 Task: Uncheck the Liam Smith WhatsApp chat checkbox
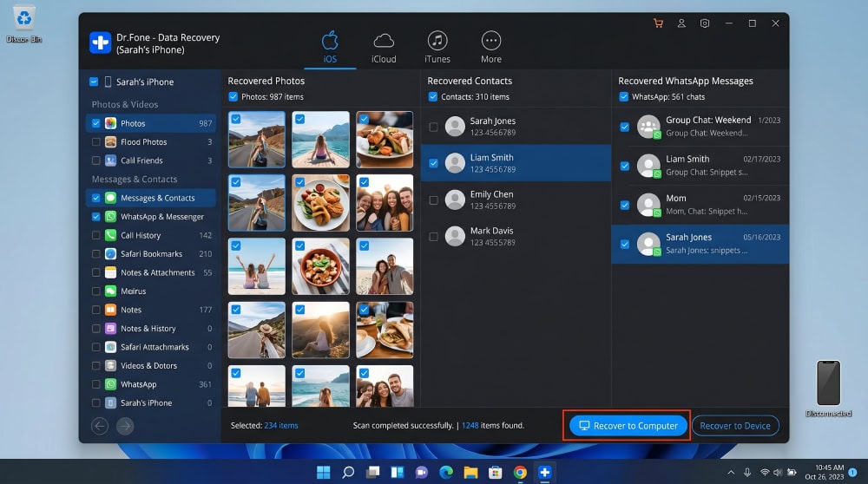624,166
